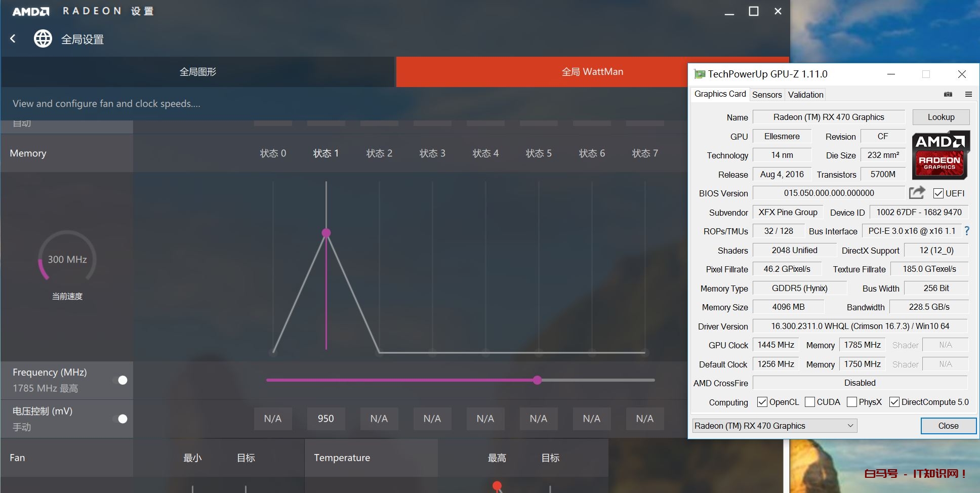The height and width of the screenshot is (493, 980).
Task: Click the GPU-Z screenshot camera icon
Action: [948, 94]
